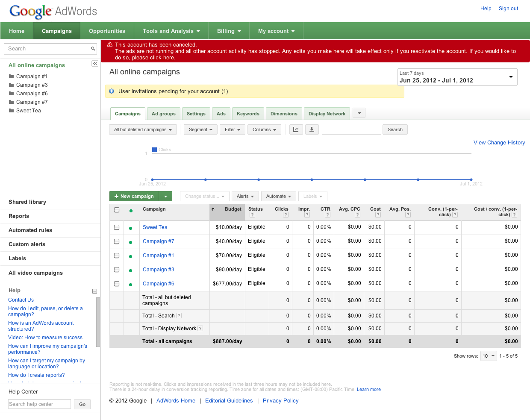
Task: Collapse the Help section minus icon
Action: 94,291
